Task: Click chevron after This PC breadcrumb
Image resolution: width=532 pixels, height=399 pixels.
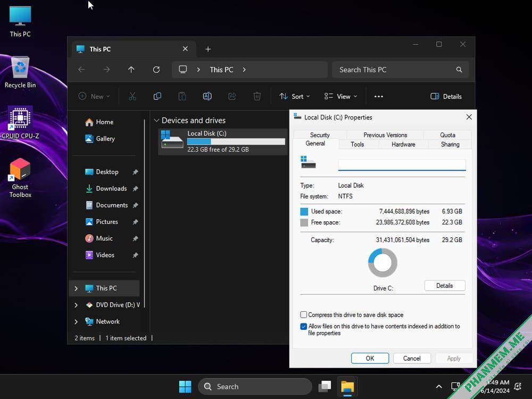Action: click(244, 70)
